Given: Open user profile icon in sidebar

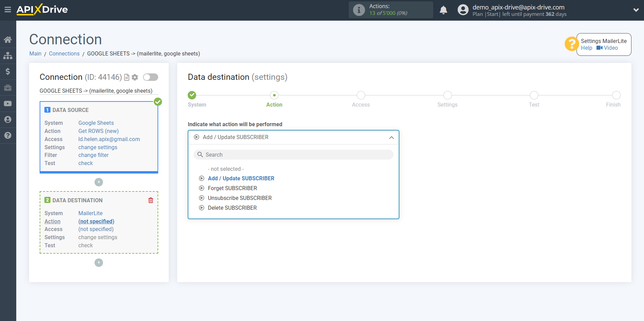Looking at the screenshot, I should [x=8, y=119].
